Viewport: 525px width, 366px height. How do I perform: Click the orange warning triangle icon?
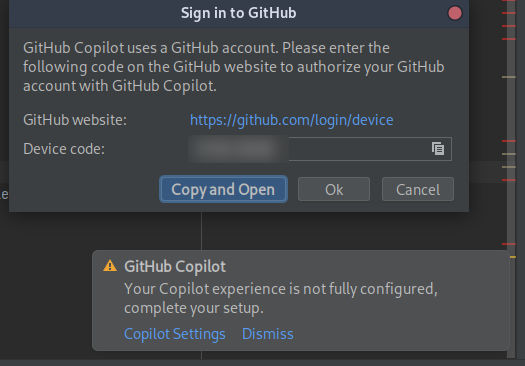(x=110, y=266)
